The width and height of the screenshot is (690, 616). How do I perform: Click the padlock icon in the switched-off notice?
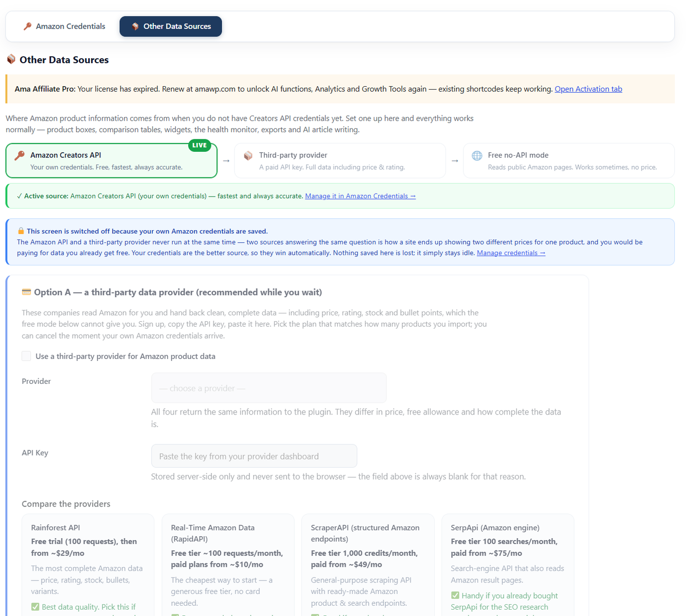[21, 231]
